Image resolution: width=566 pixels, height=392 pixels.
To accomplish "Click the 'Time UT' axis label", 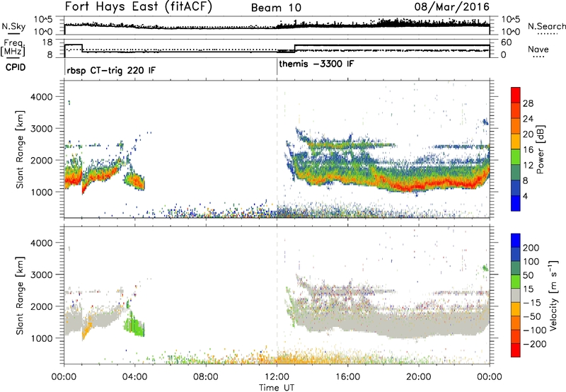I will 277,388.
